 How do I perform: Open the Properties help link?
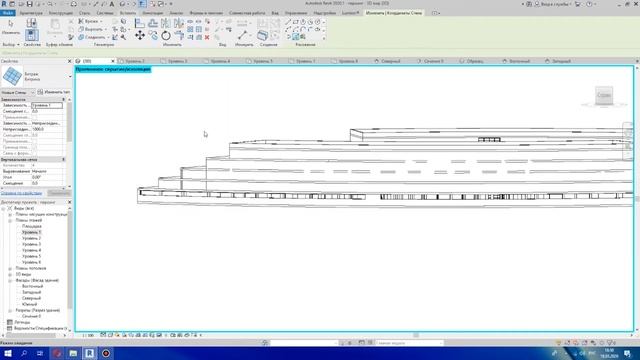point(21,193)
